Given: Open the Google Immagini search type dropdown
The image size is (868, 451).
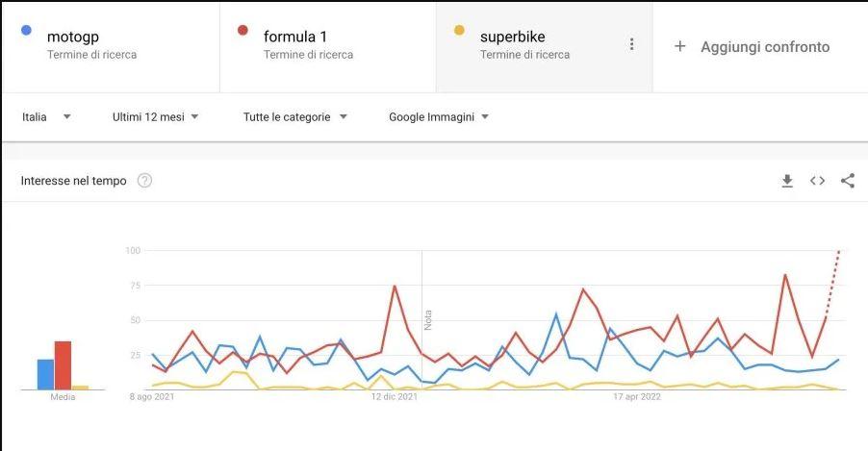Looking at the screenshot, I should [x=439, y=116].
